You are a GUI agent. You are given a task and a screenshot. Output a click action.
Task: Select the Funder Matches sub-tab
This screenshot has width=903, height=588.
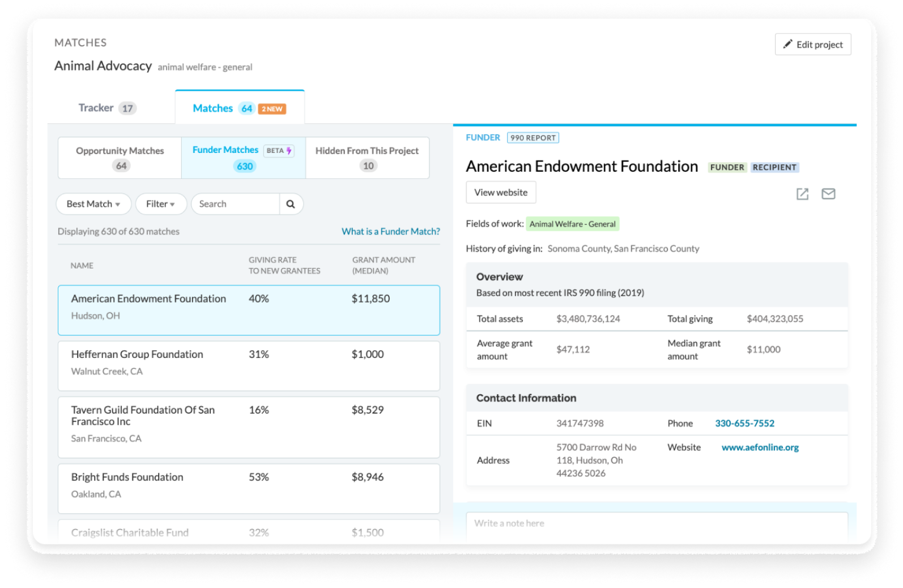point(244,158)
